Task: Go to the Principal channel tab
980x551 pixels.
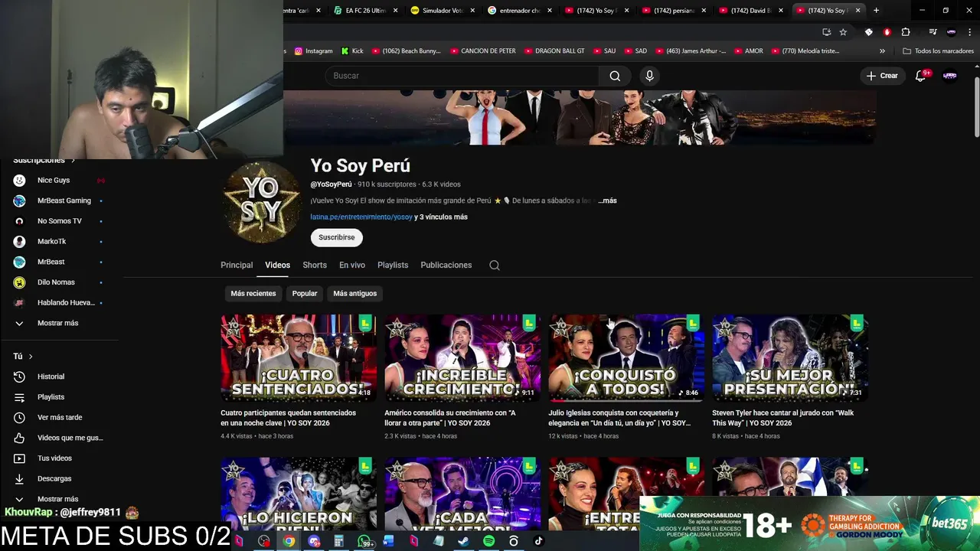Action: (x=237, y=266)
